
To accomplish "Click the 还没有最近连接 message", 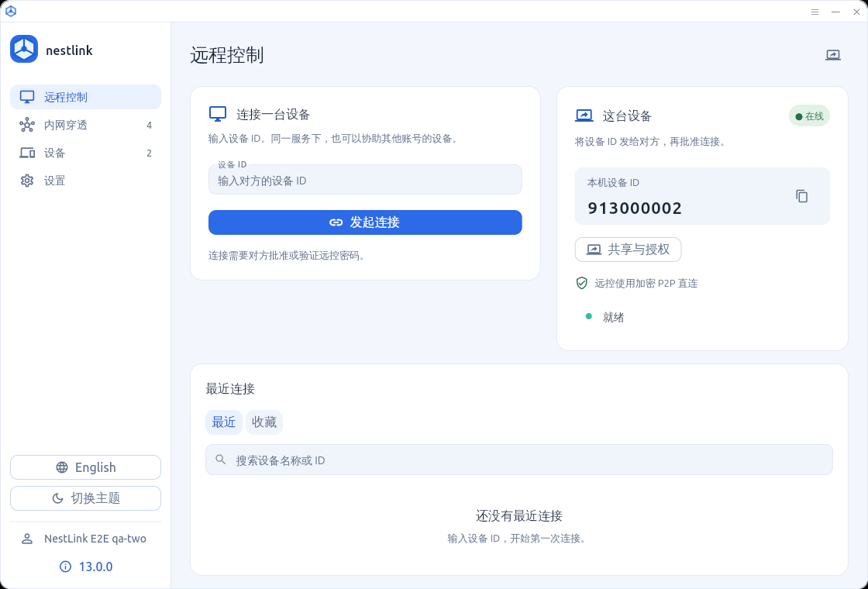I will click(x=519, y=516).
